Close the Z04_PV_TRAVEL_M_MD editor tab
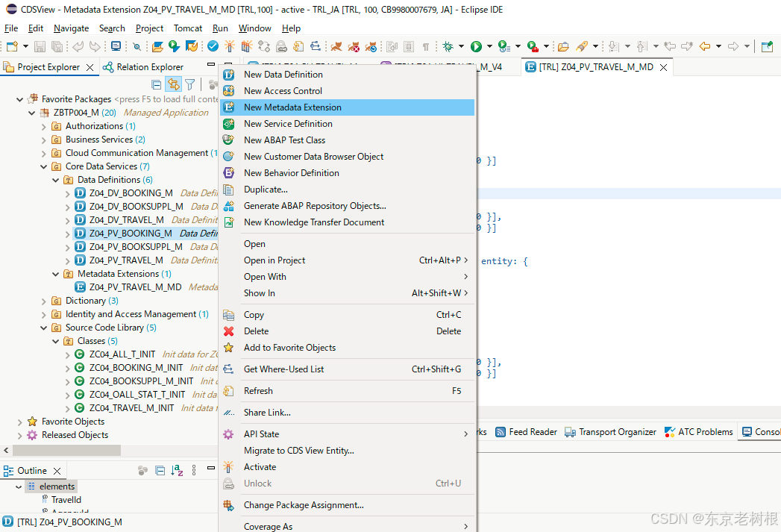781x532 pixels. click(x=663, y=67)
